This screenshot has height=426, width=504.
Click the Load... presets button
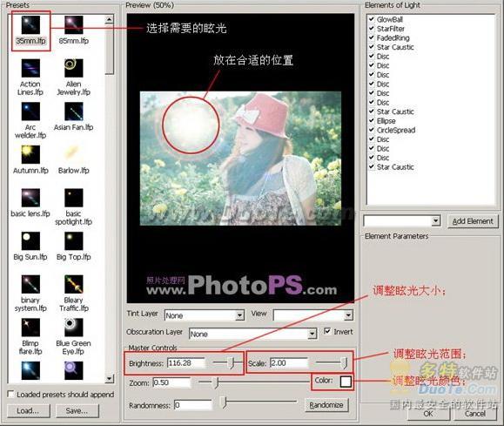(x=28, y=411)
